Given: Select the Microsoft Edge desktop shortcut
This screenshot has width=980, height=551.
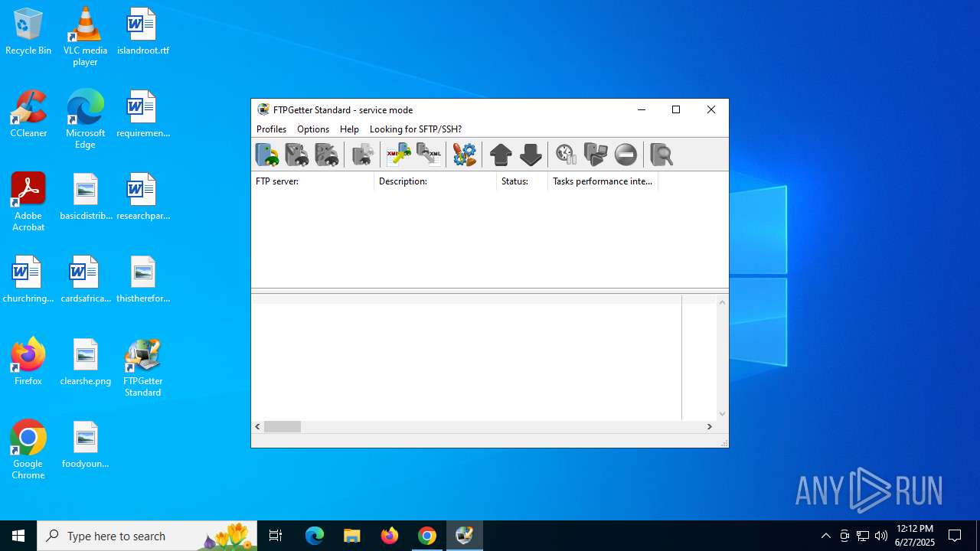Looking at the screenshot, I should [x=85, y=119].
